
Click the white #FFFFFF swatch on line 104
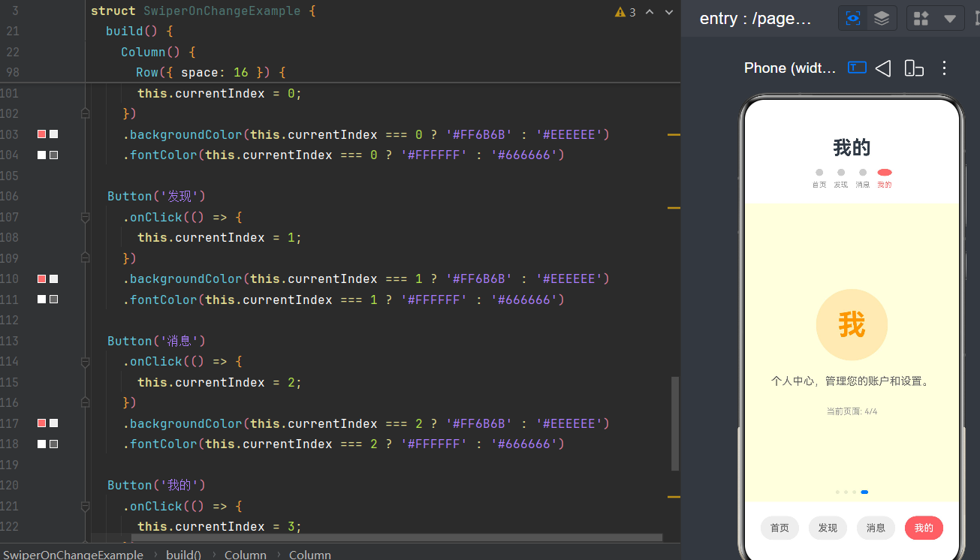tap(42, 155)
